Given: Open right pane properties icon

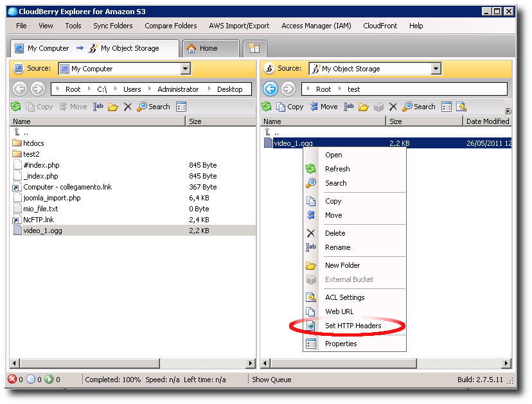Looking at the screenshot, I should tap(447, 107).
